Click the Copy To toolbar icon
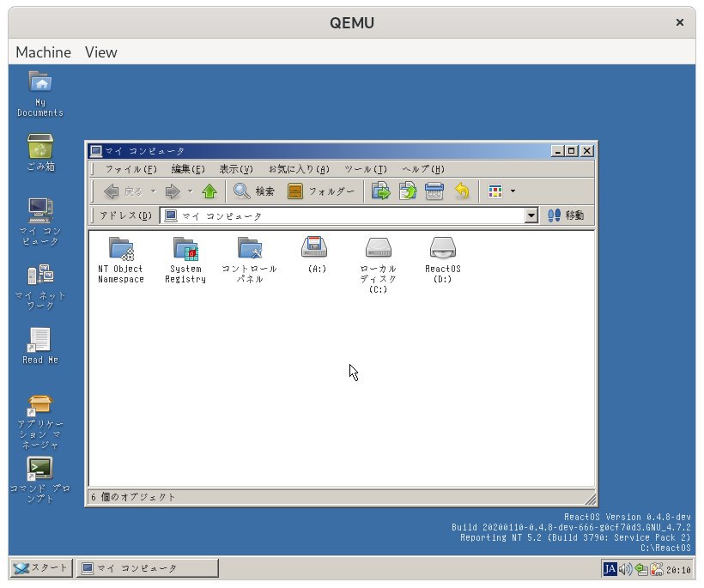This screenshot has width=704, height=588. [408, 191]
